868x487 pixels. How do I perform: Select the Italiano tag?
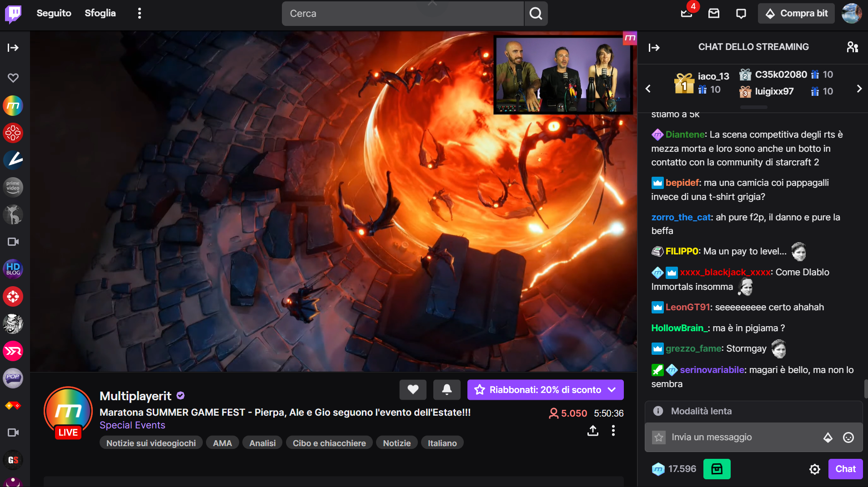tap(442, 443)
